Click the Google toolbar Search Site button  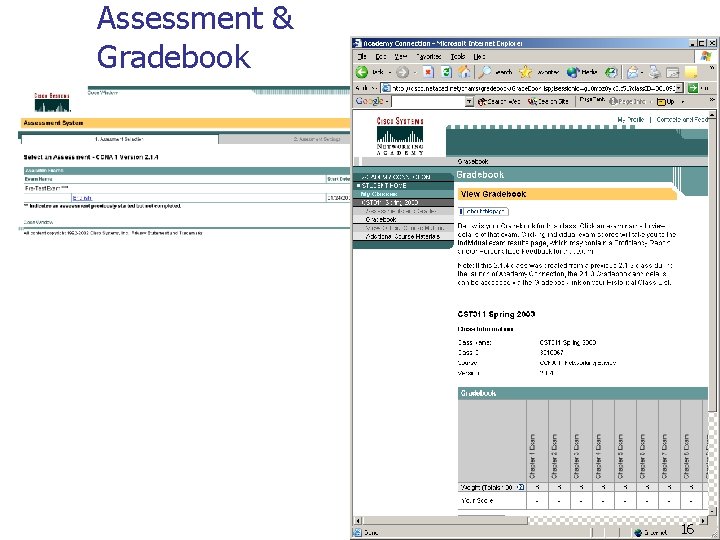pos(549,101)
